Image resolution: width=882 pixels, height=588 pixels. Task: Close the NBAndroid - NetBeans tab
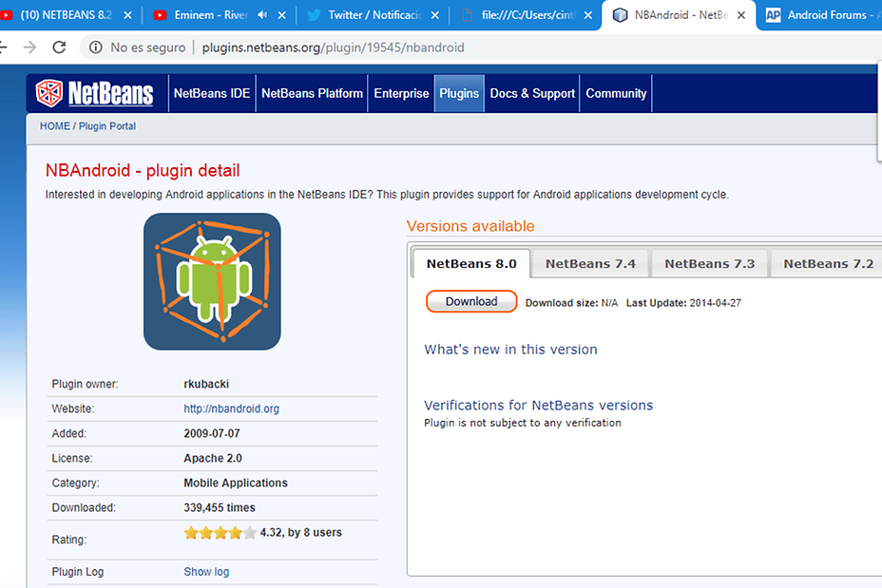[x=741, y=15]
